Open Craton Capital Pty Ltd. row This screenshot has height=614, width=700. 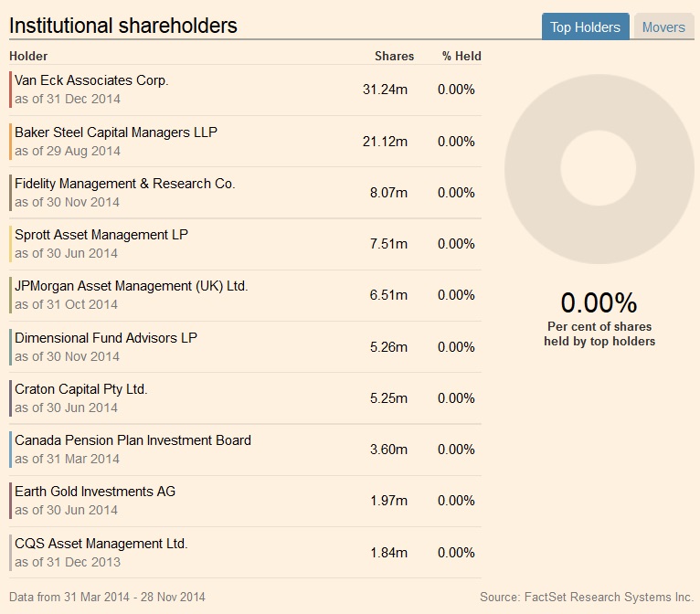tap(81, 389)
